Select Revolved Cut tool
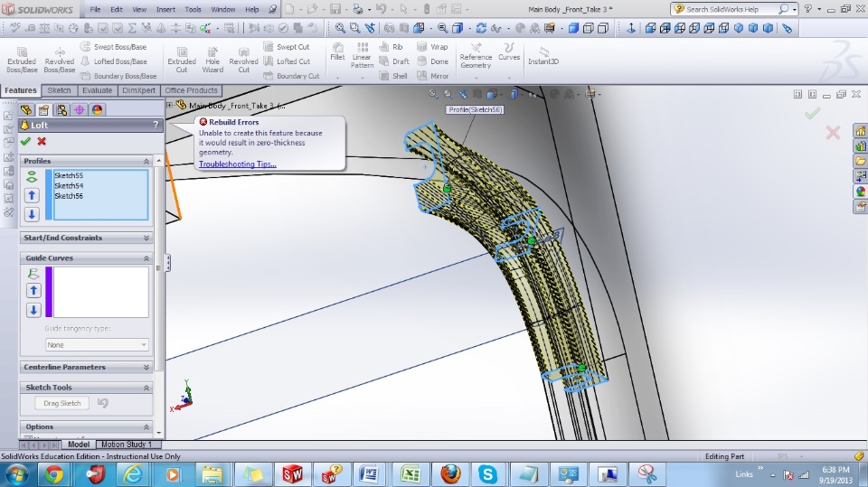Viewport: 868px width, 487px height. [x=243, y=60]
